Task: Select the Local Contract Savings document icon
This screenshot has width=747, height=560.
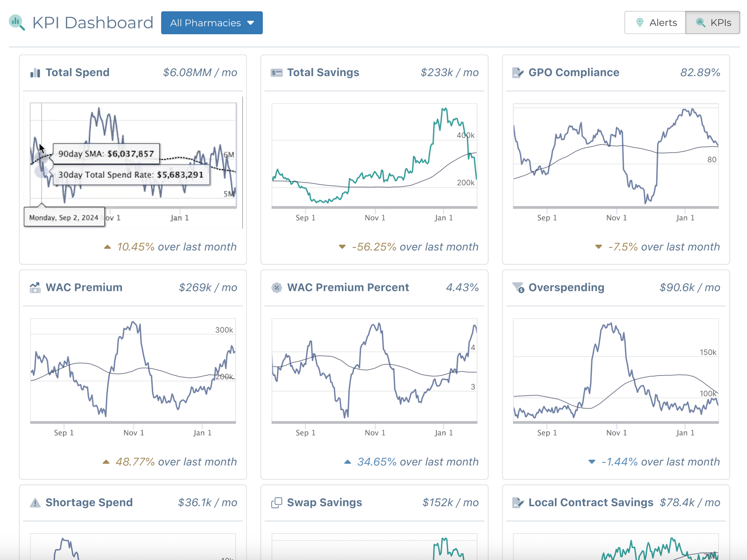Action: tap(518, 502)
